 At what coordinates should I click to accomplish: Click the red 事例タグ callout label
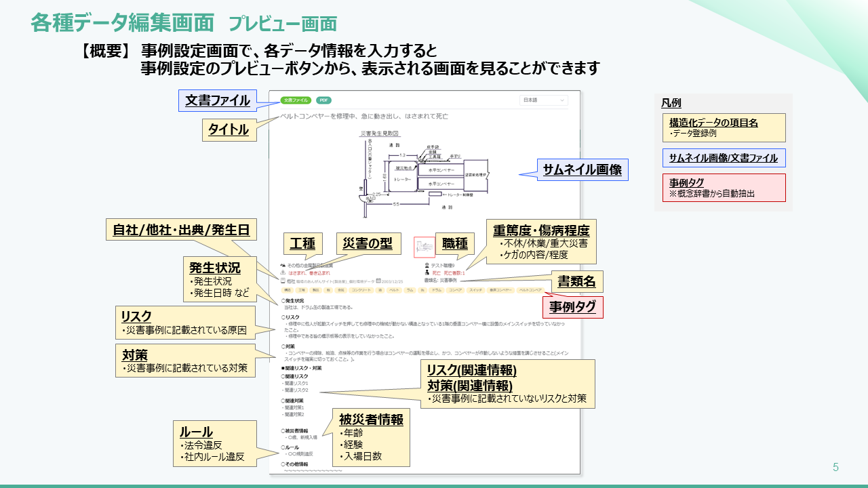[x=573, y=307]
